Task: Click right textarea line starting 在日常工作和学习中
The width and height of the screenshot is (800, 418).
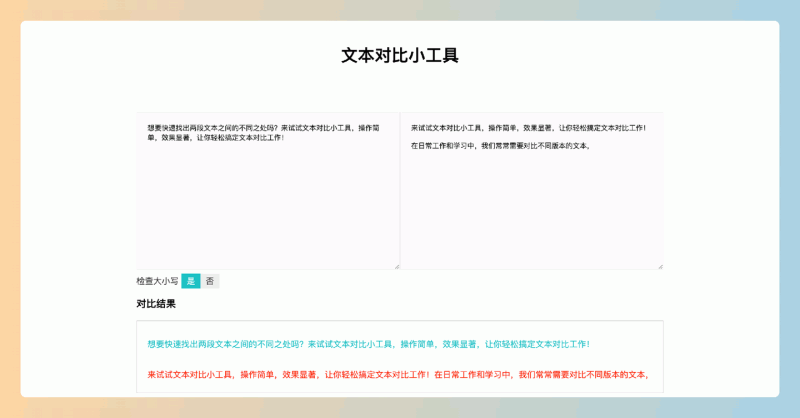Action: coord(501,146)
